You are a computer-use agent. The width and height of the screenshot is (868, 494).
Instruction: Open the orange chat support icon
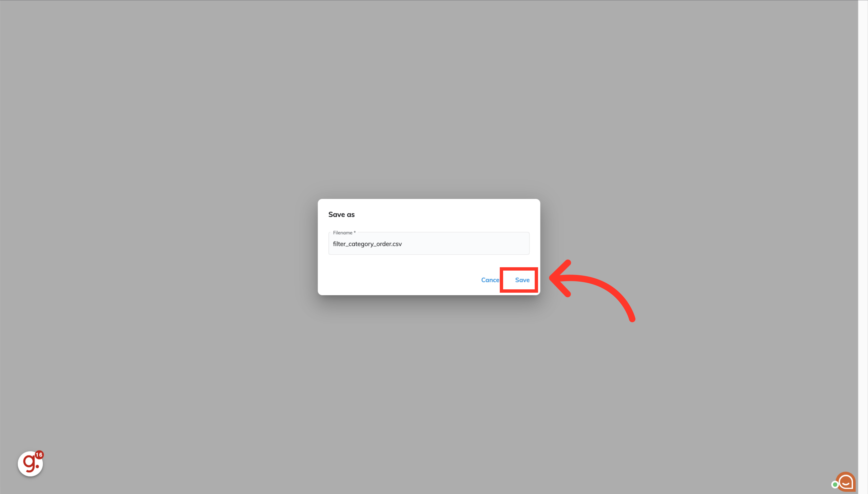coord(845,481)
